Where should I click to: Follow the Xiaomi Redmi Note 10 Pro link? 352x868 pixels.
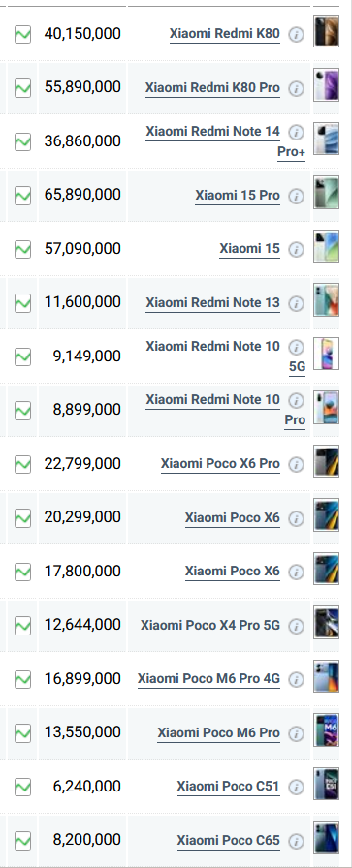pyautogui.click(x=225, y=410)
